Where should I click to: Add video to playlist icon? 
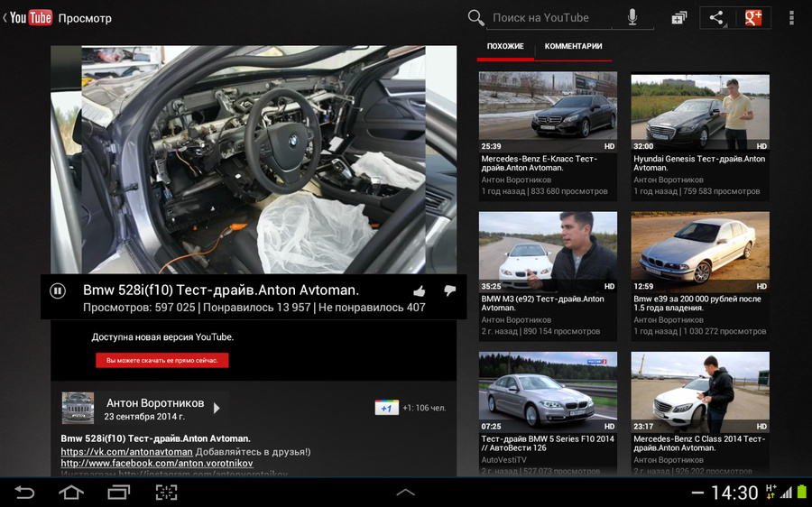point(678,18)
